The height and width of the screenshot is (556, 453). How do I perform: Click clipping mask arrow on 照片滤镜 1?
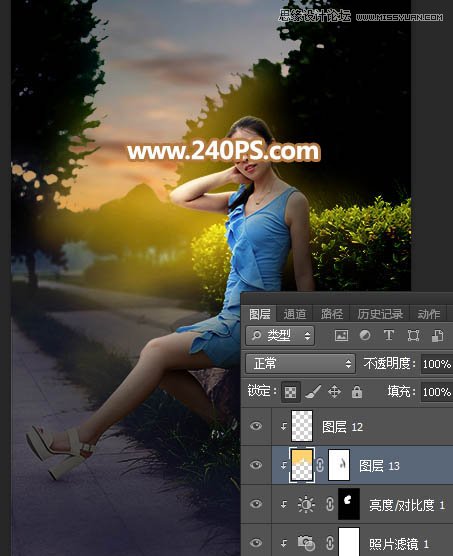(284, 543)
